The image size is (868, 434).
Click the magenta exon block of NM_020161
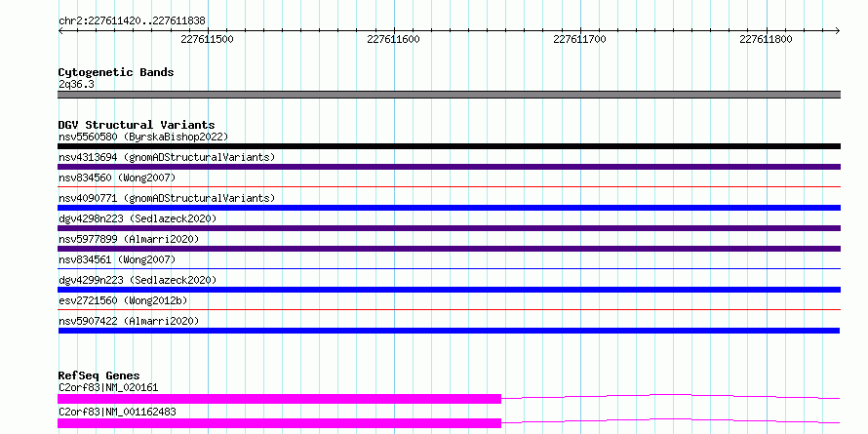(280, 399)
